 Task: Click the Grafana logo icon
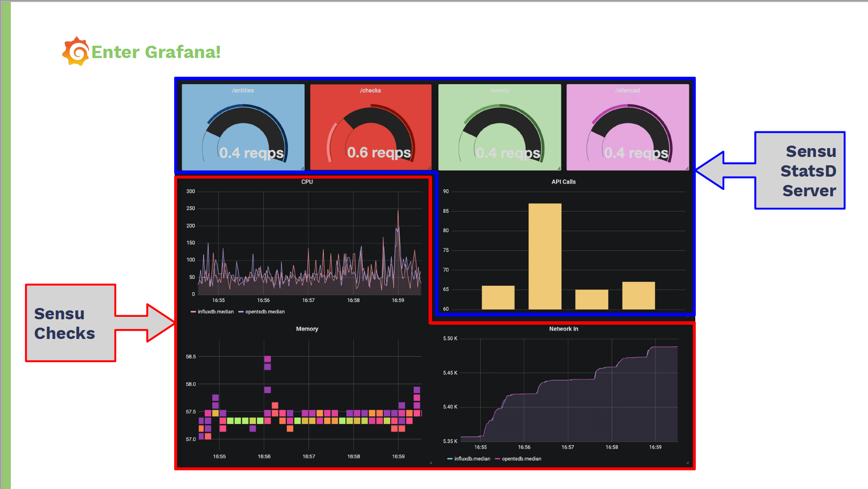(76, 51)
